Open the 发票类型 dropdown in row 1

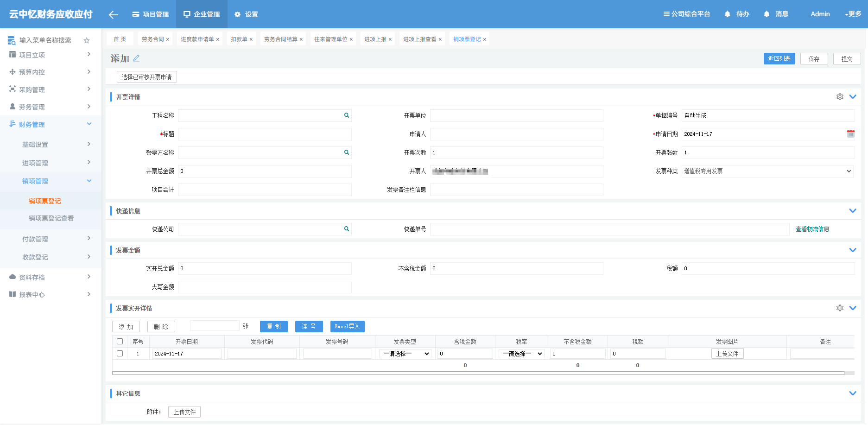(405, 354)
